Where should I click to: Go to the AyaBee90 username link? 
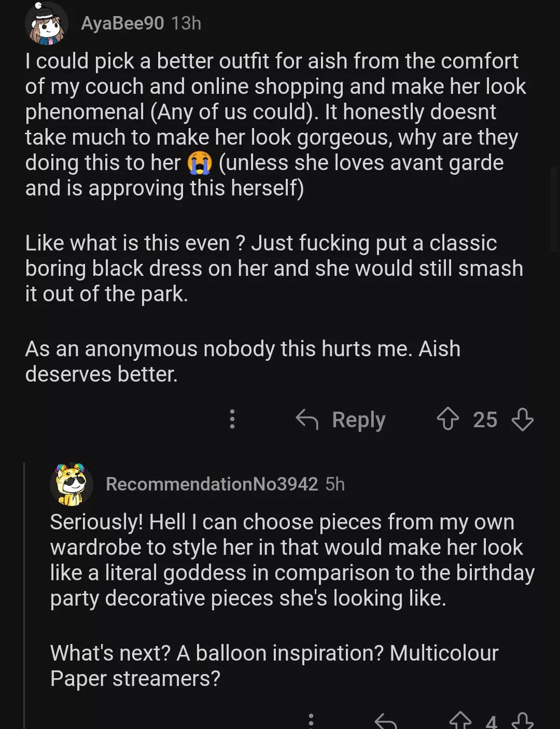click(x=122, y=23)
